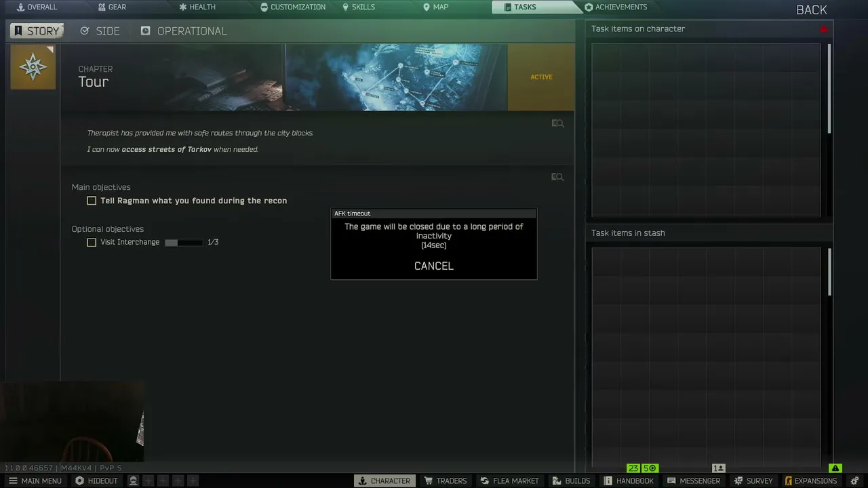This screenshot has width=868, height=488.
Task: Click the green warning triangle notification
Action: (x=835, y=468)
